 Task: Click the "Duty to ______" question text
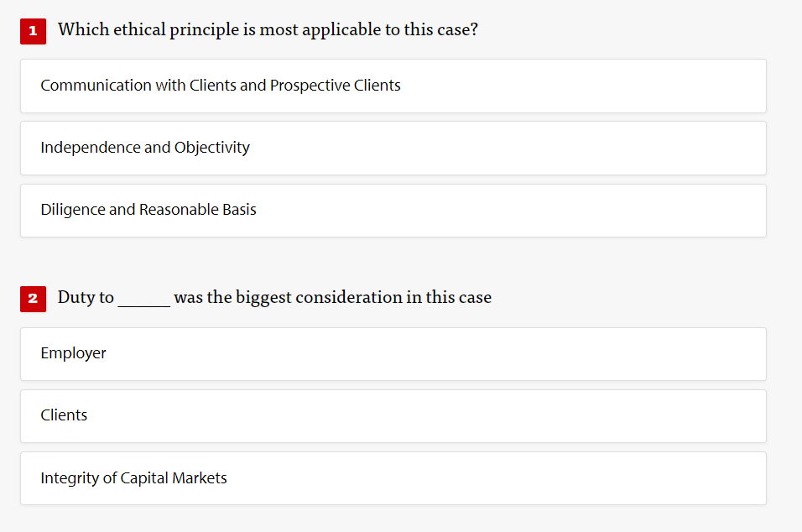(273, 297)
